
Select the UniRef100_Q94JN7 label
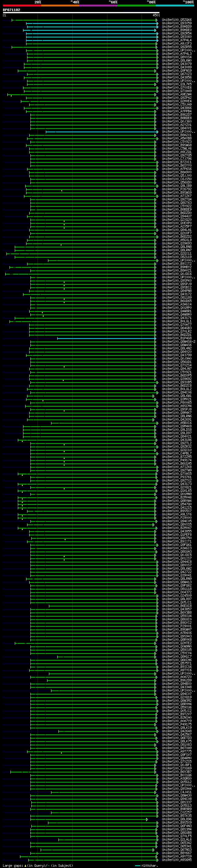click(x=176, y=369)
